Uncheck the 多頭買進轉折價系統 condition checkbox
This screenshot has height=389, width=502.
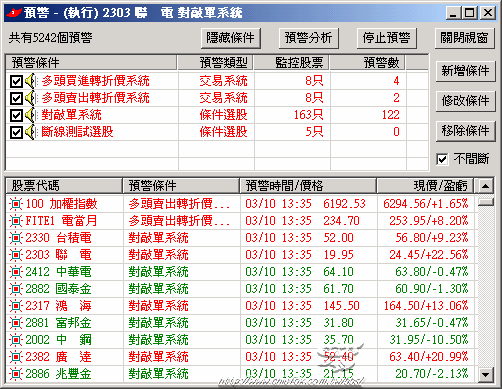click(x=16, y=81)
